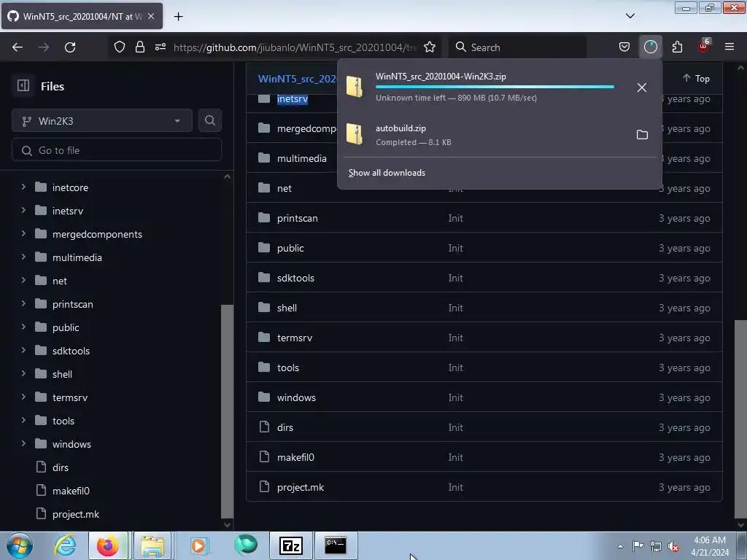Toggle the downloads progress toolbar button
The height and width of the screenshot is (560, 747).
pos(650,47)
